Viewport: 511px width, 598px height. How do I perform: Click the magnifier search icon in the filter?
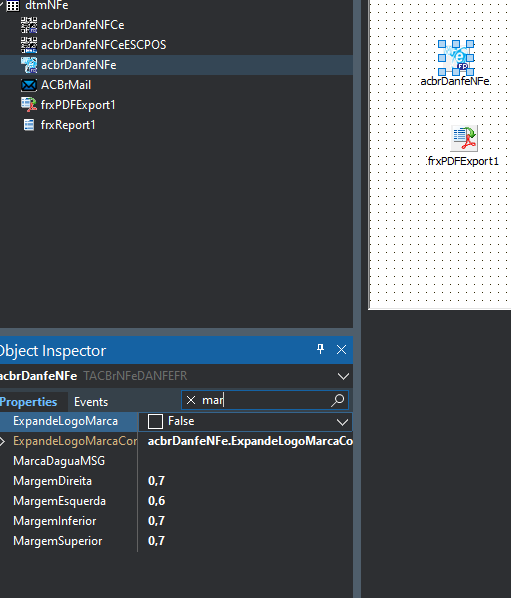pyautogui.click(x=337, y=400)
